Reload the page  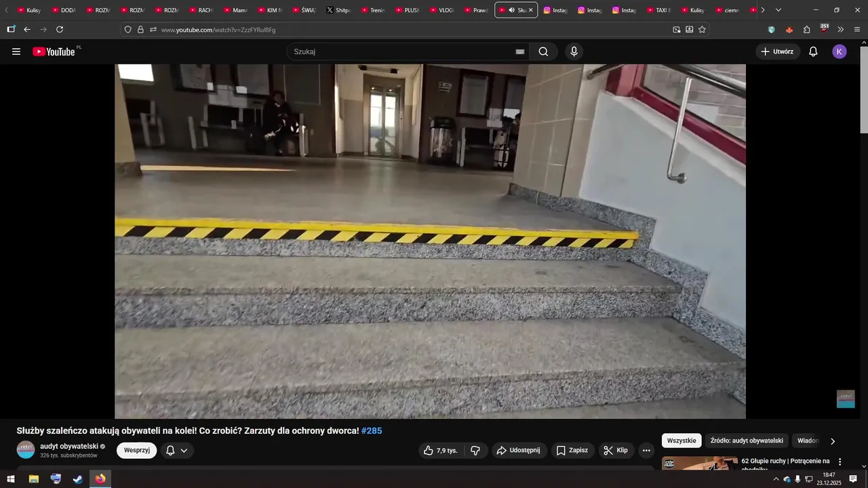tap(60, 29)
